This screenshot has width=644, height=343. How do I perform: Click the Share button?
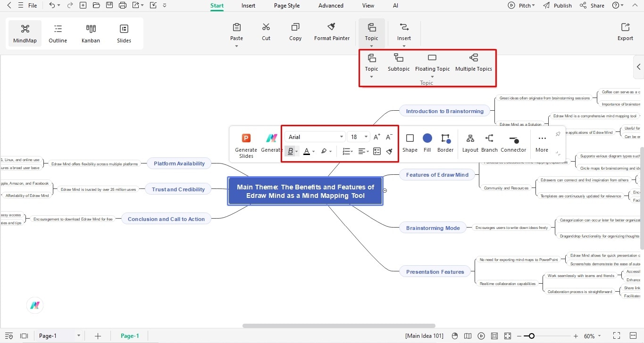592,6
